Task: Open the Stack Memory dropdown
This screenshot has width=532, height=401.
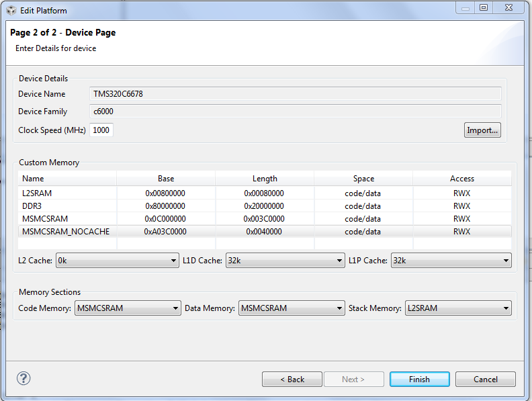Action: 458,308
